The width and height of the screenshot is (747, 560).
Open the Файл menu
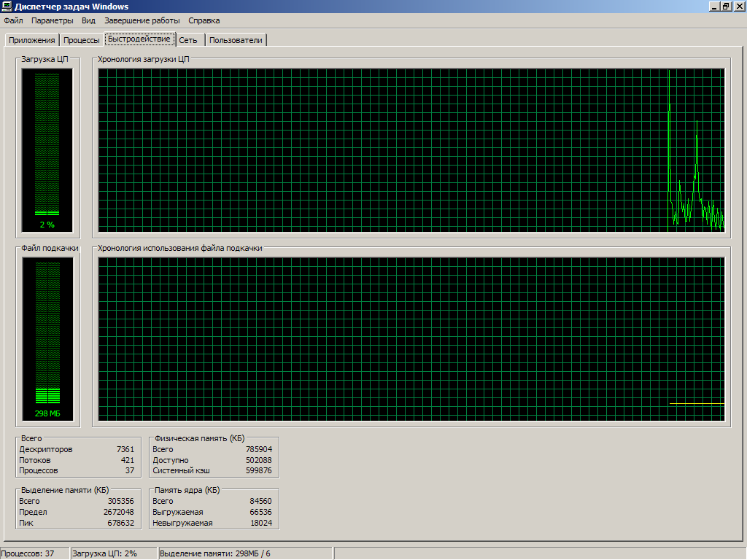[13, 20]
